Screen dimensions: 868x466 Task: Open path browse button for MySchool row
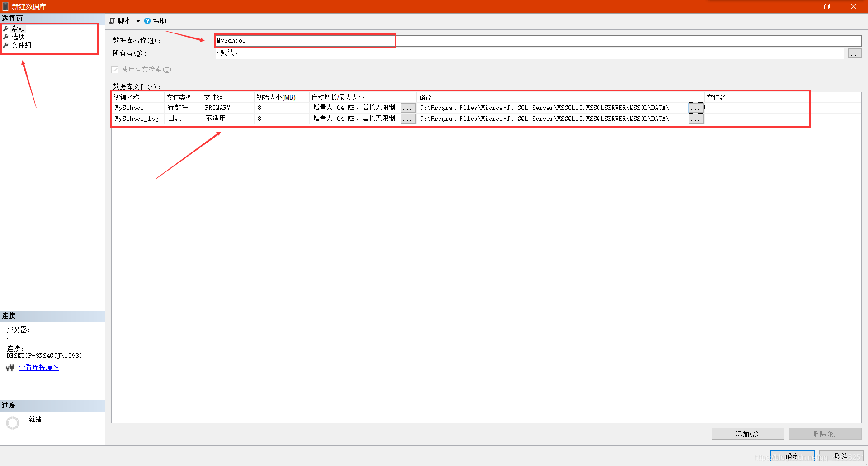[x=696, y=108]
